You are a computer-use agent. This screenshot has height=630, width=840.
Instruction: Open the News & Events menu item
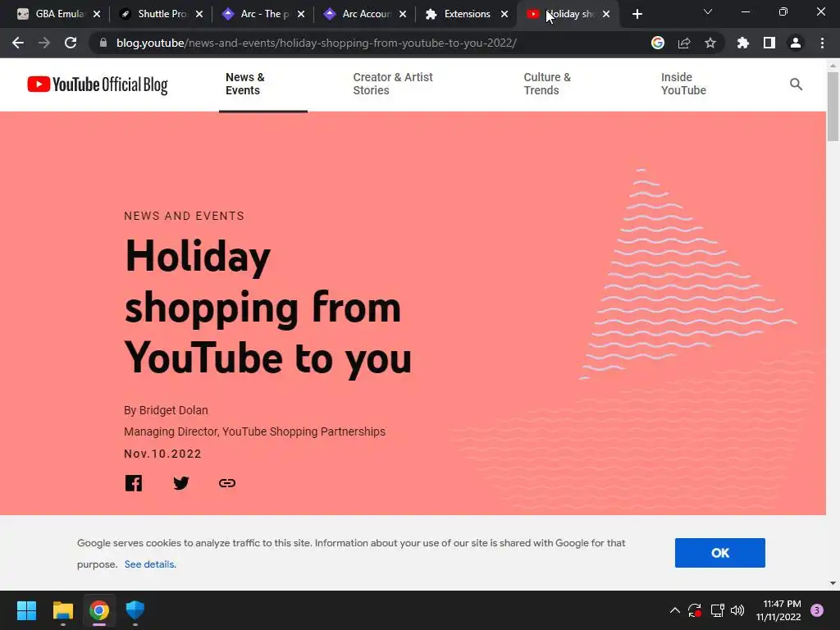244,84
